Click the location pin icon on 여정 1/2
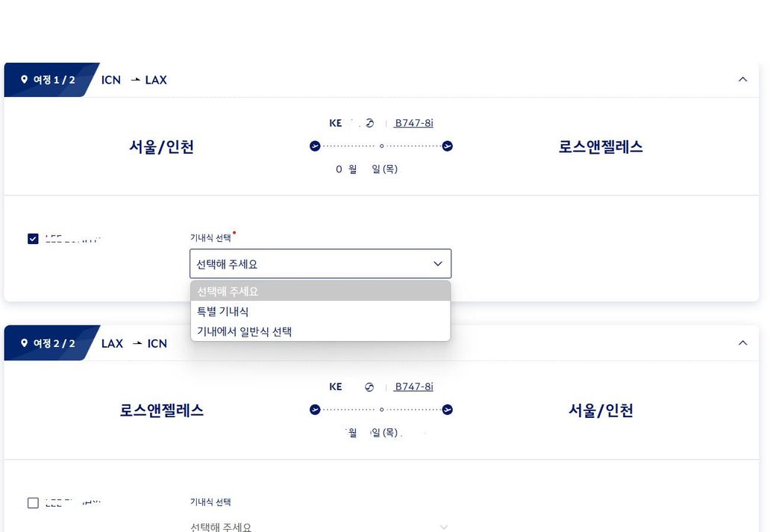The height and width of the screenshot is (532, 776). (x=24, y=80)
